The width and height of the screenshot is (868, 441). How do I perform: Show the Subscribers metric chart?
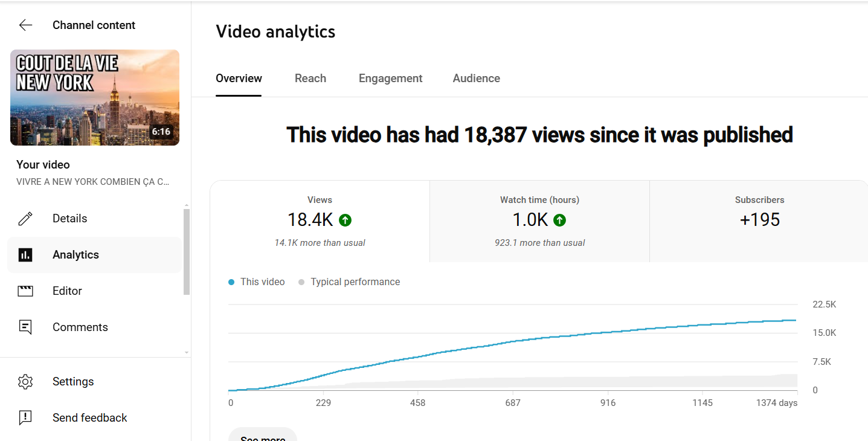[x=759, y=221]
